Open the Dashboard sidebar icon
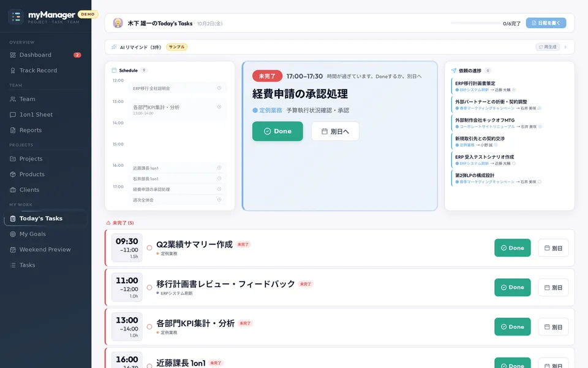Viewport: 588px width, 368px height. coord(13,55)
